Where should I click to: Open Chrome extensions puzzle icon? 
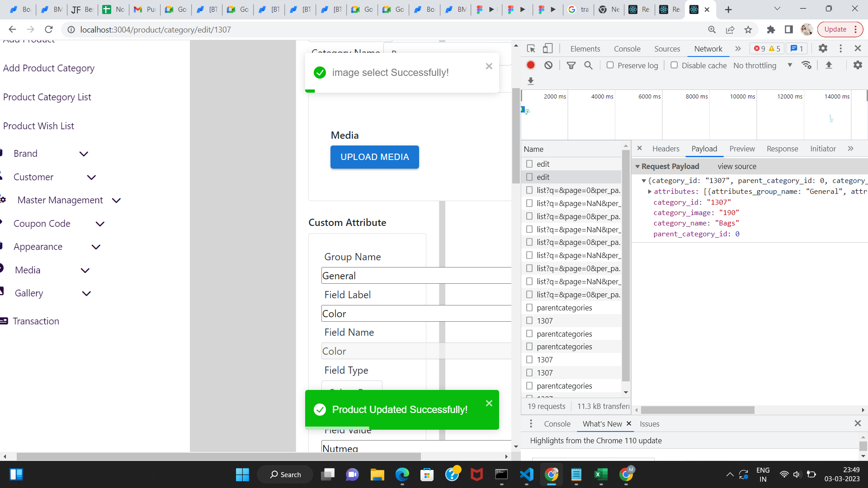pos(771,29)
